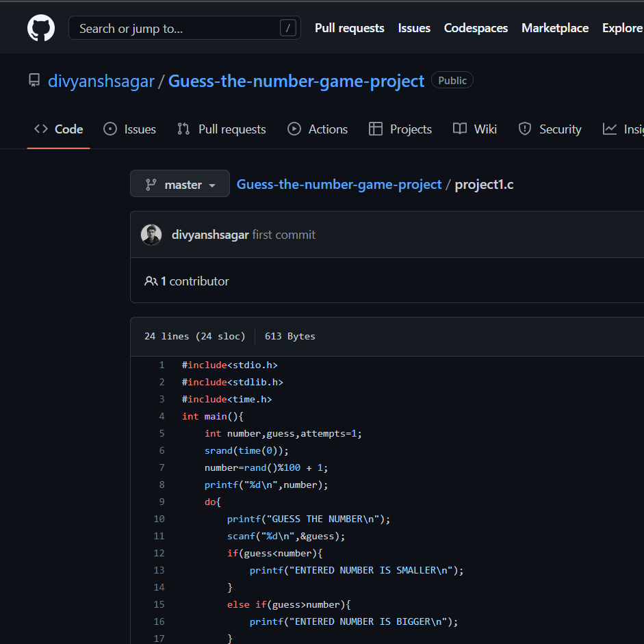The width and height of the screenshot is (644, 644).
Task: Click code line do{
Action: click(x=213, y=502)
